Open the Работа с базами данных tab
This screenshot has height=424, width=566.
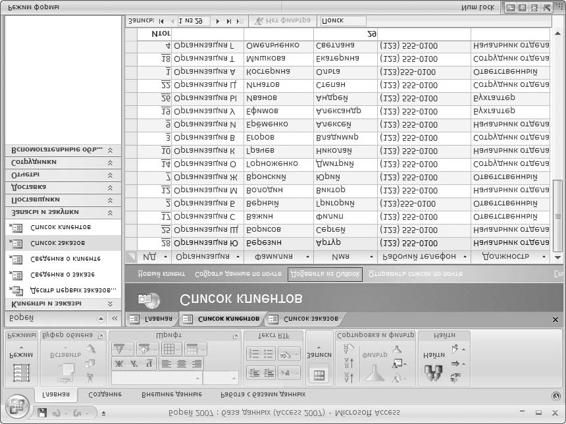tap(262, 394)
